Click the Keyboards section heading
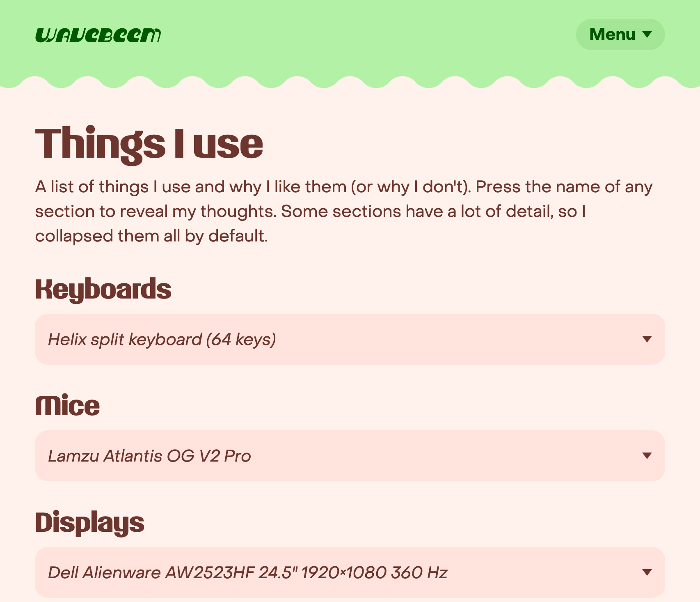 point(103,290)
